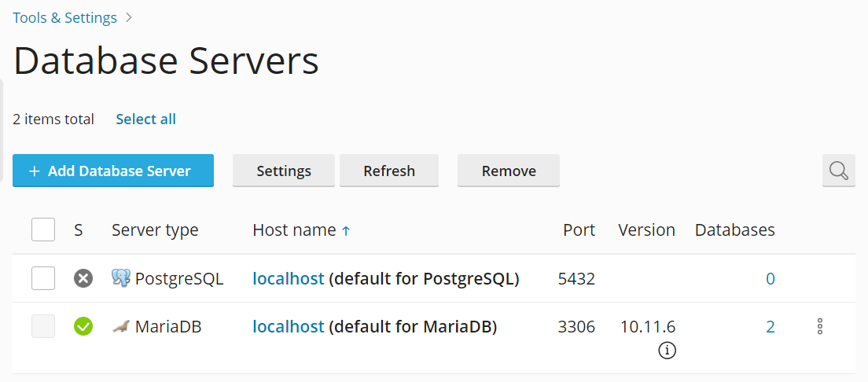Check the PostgreSQL row checkbox
Screen dimensions: 868x382
pyautogui.click(x=43, y=278)
